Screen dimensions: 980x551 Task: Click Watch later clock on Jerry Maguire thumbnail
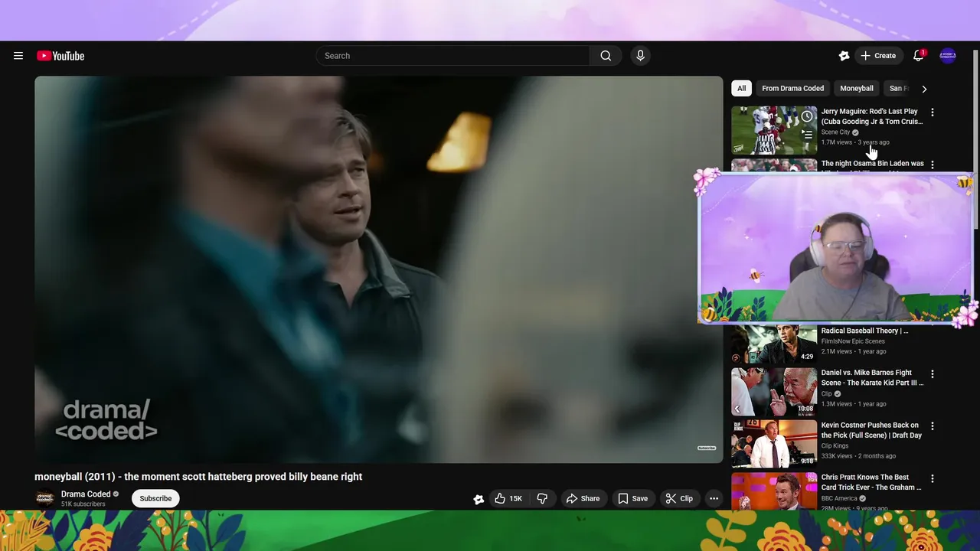click(806, 117)
